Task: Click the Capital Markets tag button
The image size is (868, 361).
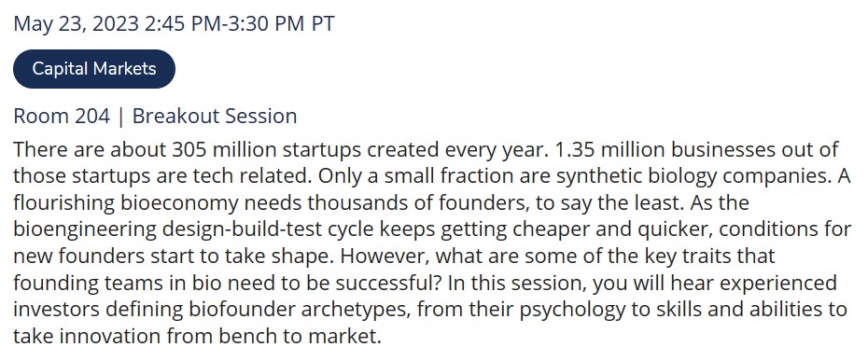Action: [94, 69]
